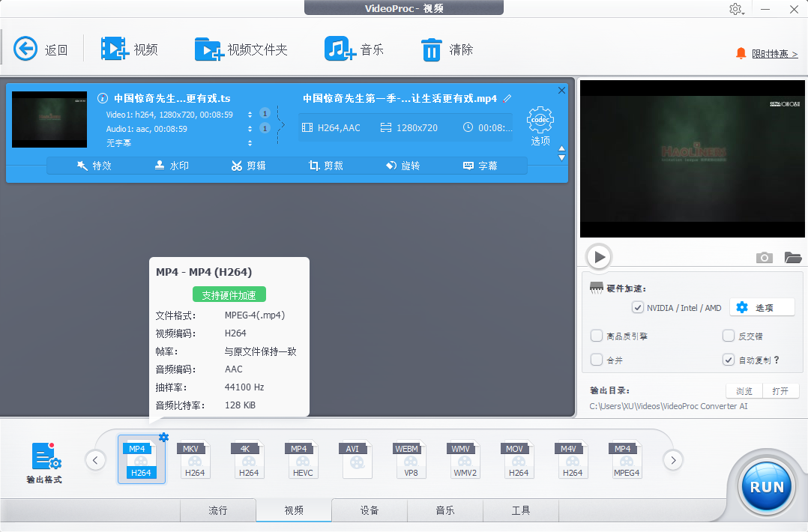Open the 流行 (Popular) formats tab
The image size is (808, 532).
tap(217, 510)
